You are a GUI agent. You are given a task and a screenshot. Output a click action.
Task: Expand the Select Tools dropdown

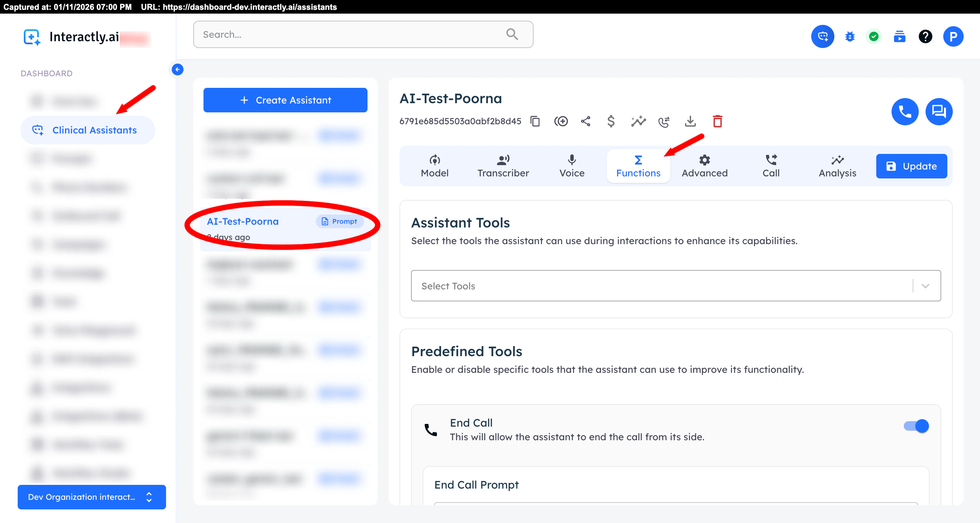coord(925,286)
